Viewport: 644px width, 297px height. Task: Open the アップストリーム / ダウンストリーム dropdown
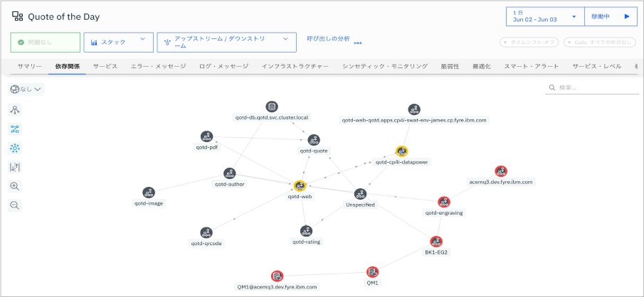pyautogui.click(x=226, y=42)
